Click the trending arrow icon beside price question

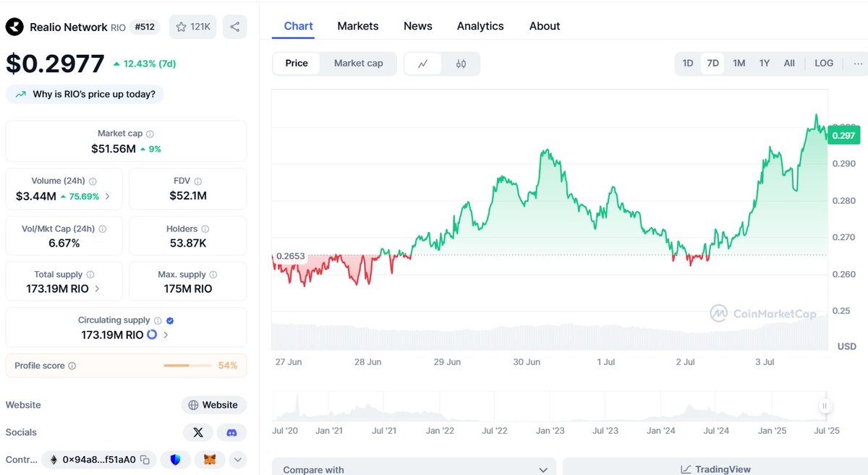pos(20,94)
